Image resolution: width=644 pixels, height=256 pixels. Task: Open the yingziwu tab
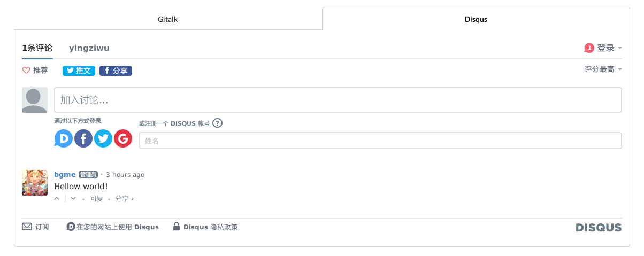[x=89, y=48]
